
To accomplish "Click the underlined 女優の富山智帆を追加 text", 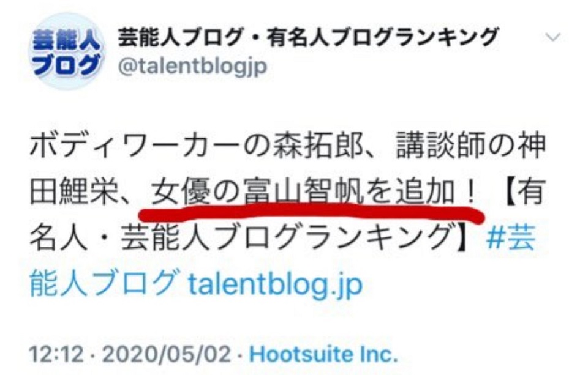I will pyautogui.click(x=303, y=192).
